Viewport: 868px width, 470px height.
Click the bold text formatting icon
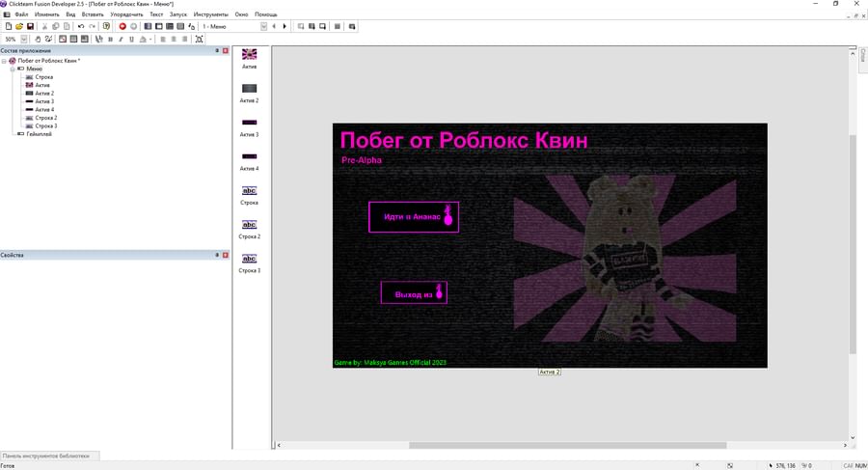(x=110, y=39)
